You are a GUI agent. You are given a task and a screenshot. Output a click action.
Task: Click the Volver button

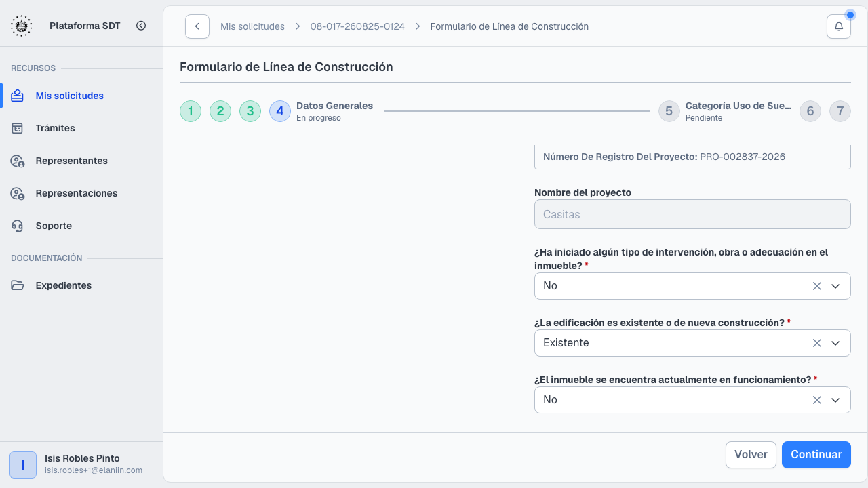click(x=751, y=455)
